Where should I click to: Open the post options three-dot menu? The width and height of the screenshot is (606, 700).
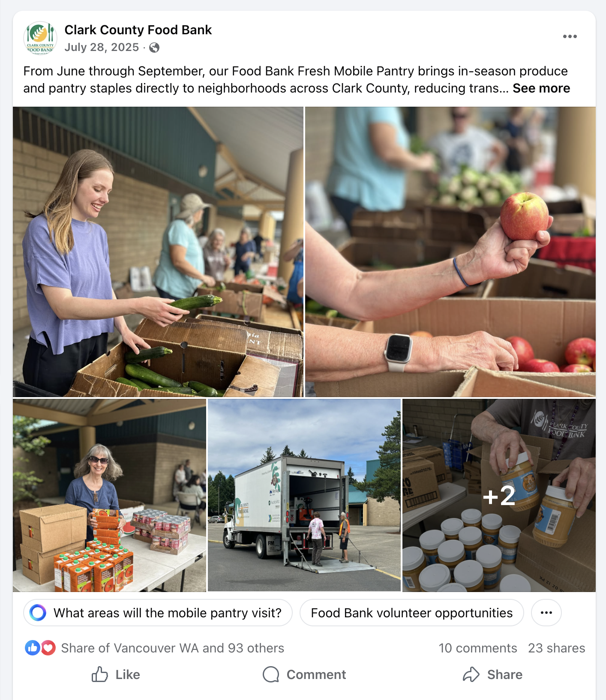click(570, 36)
